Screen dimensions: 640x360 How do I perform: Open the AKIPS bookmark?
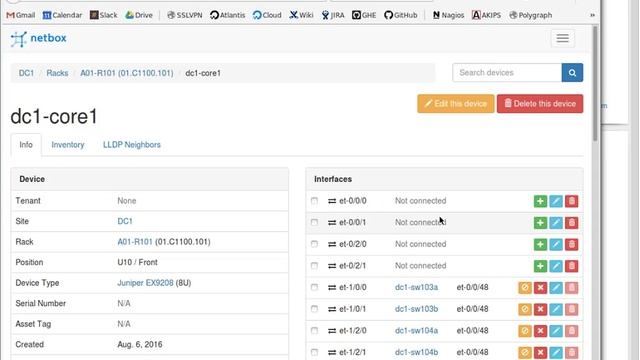[486, 15]
